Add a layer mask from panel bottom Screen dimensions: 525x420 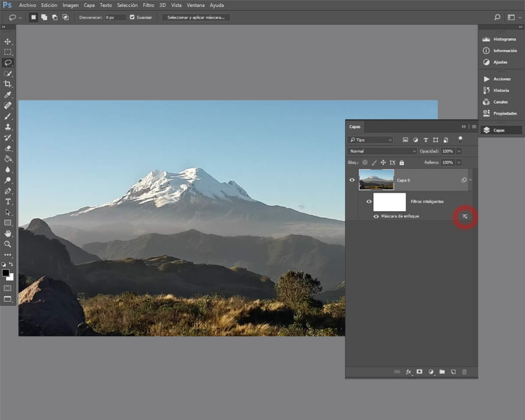419,372
